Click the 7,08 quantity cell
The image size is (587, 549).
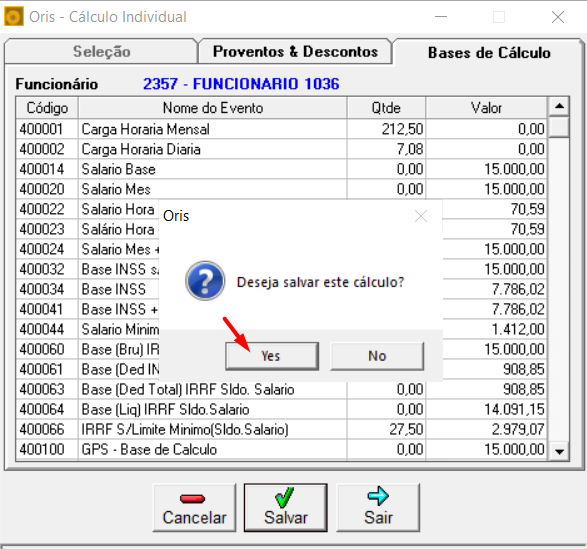pyautogui.click(x=386, y=149)
